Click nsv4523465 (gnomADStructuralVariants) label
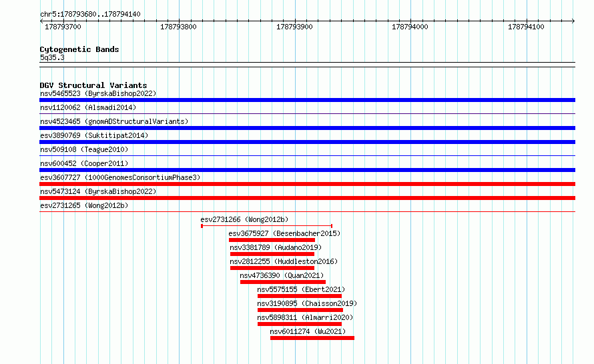Screen dimensions: 594x364 pos(114,121)
